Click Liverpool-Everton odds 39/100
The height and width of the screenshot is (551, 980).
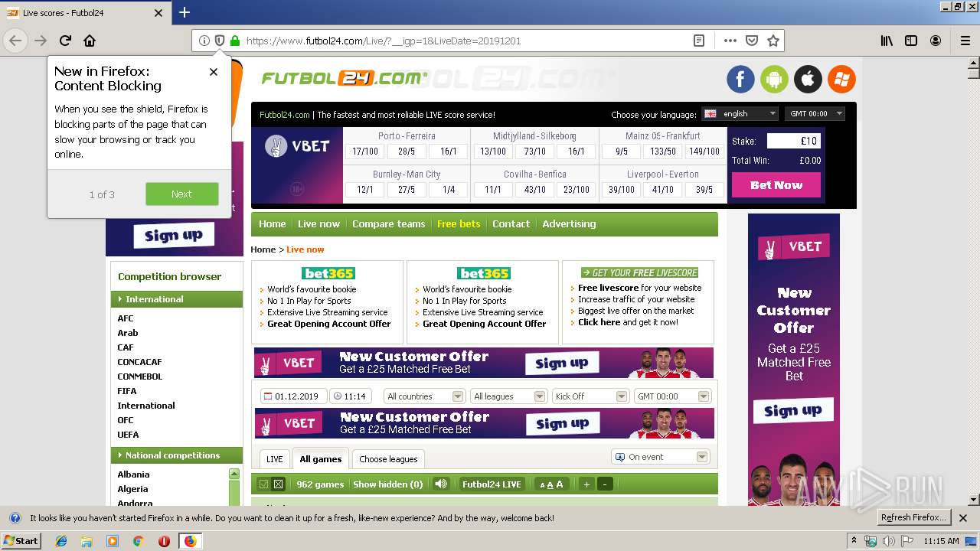620,190
